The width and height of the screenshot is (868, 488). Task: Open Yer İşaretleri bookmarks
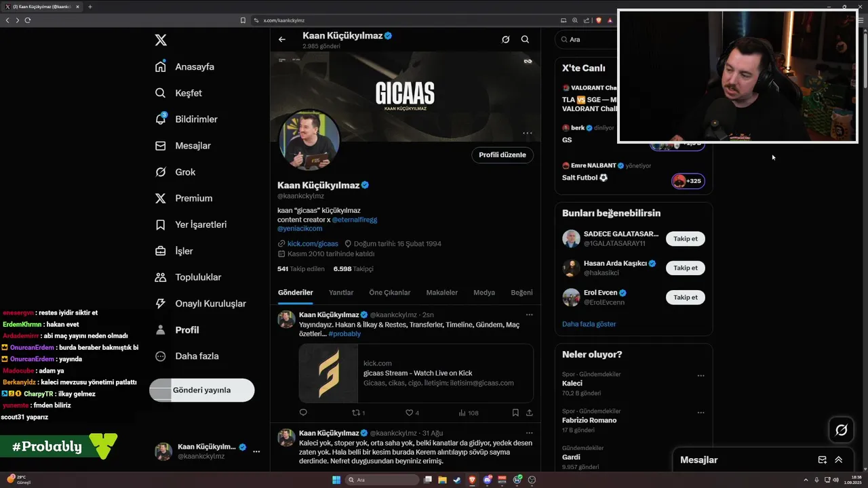click(191, 224)
